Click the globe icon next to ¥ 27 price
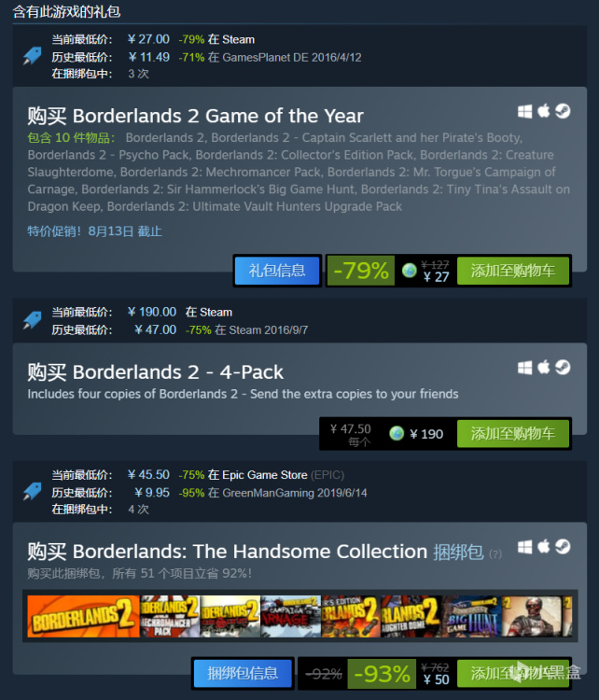This screenshot has width=599, height=700. [x=410, y=270]
